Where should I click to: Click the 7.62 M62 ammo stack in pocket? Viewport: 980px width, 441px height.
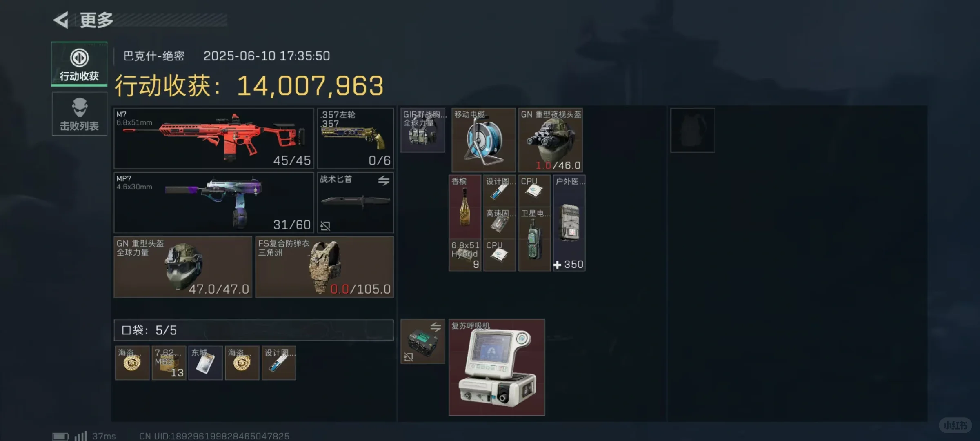pos(169,363)
